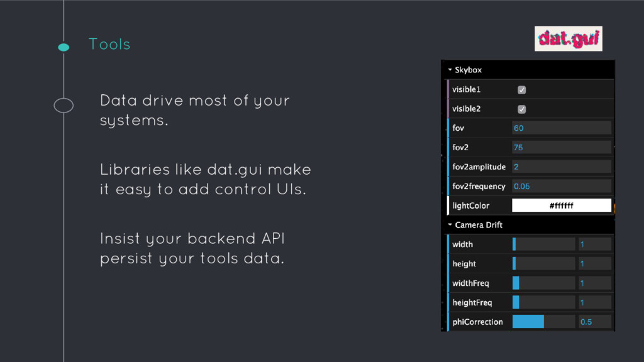The width and height of the screenshot is (644, 362).
Task: Click the hollow timeline bullet circle
Action: (x=64, y=106)
